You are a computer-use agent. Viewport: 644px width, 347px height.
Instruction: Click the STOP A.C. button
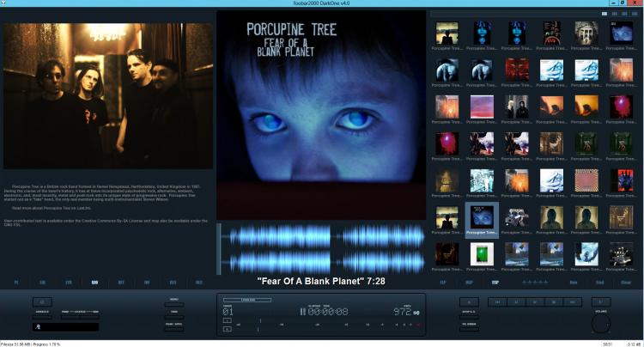(x=469, y=317)
